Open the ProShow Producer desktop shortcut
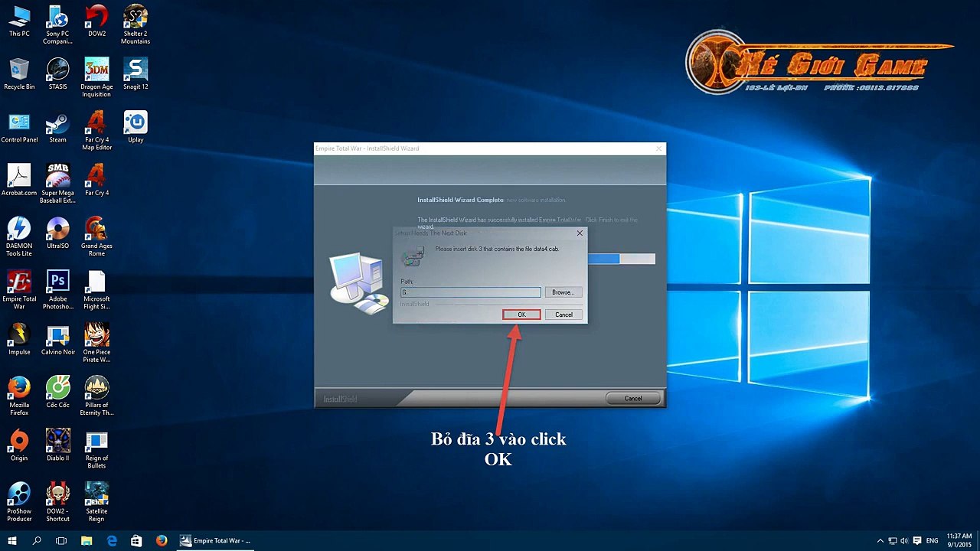 [x=19, y=502]
